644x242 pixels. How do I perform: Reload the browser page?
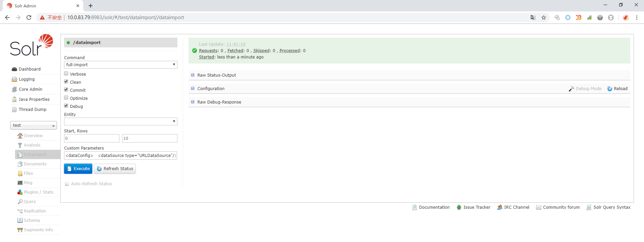pyautogui.click(x=29, y=17)
